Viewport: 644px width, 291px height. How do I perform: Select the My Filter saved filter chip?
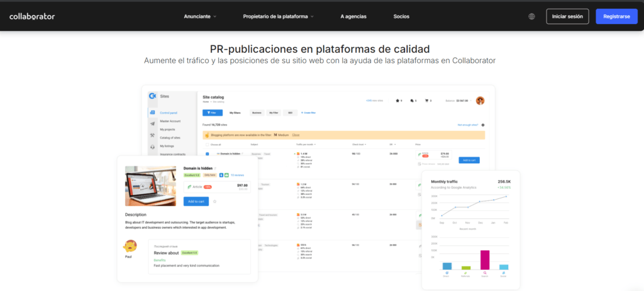(x=274, y=112)
